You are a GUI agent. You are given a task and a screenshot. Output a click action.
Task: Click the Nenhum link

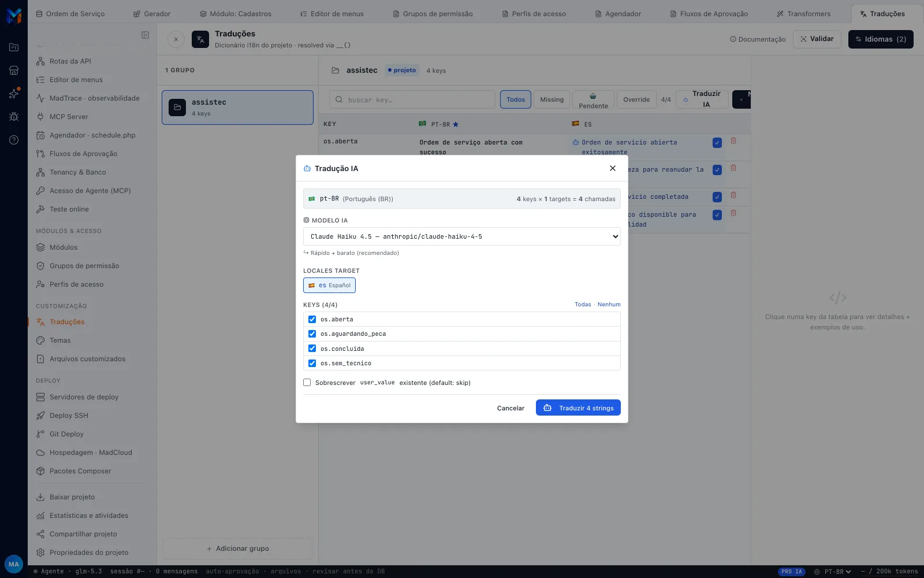pyautogui.click(x=609, y=305)
